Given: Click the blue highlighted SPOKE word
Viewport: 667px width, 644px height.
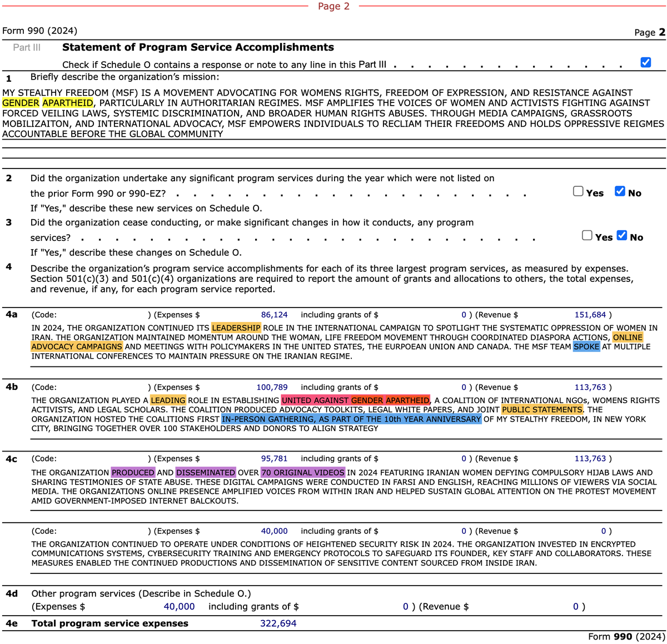Looking at the screenshot, I should coord(586,346).
